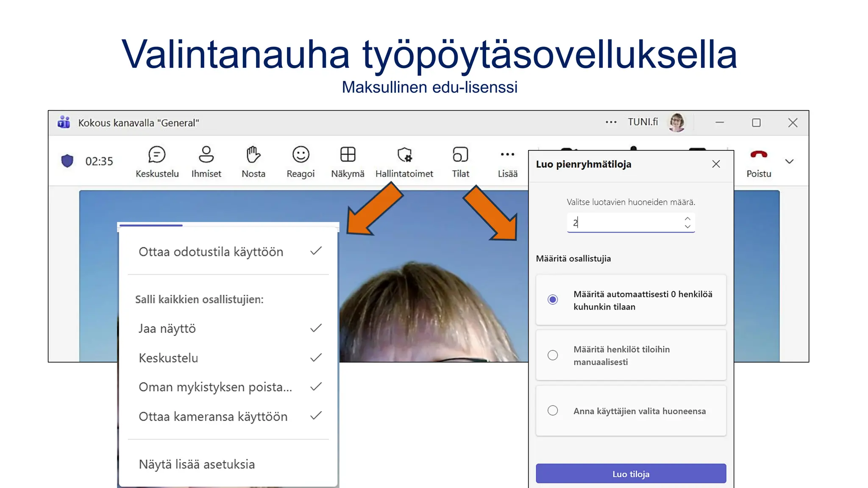This screenshot has width=868, height=488.
Task: Expand the arrow next to Poistu
Action: pos(789,161)
